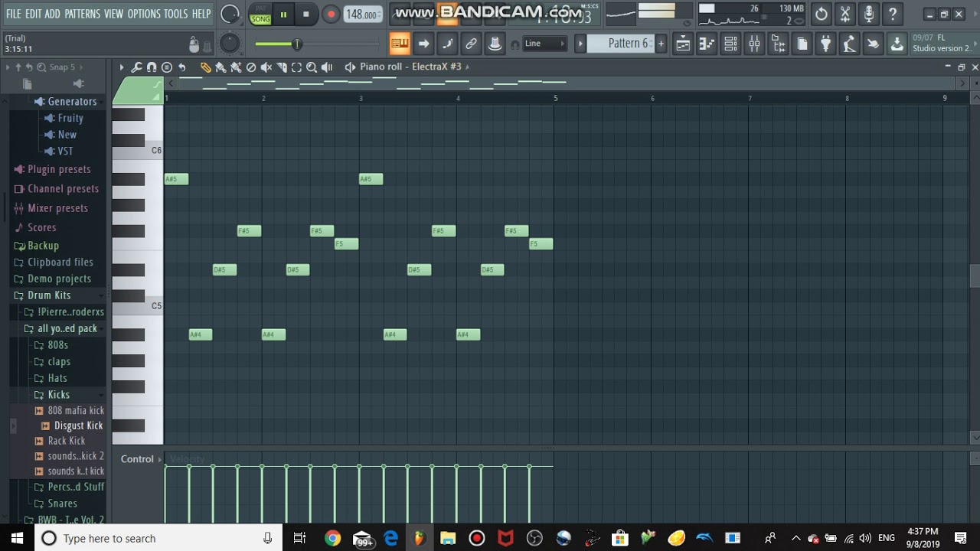The image size is (980, 551).
Task: Click the undo history circular arrow icon
Action: tap(822, 14)
